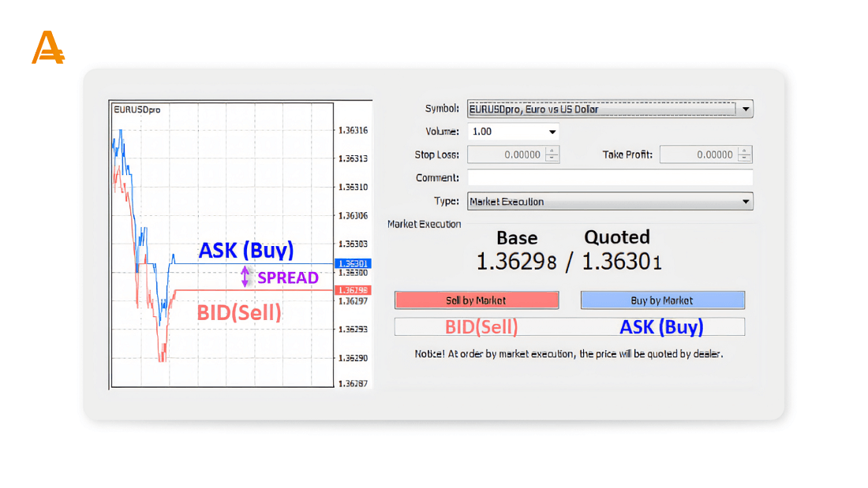The height and width of the screenshot is (488, 868).
Task: Click the Base price 1.36298 quote
Action: 516,262
